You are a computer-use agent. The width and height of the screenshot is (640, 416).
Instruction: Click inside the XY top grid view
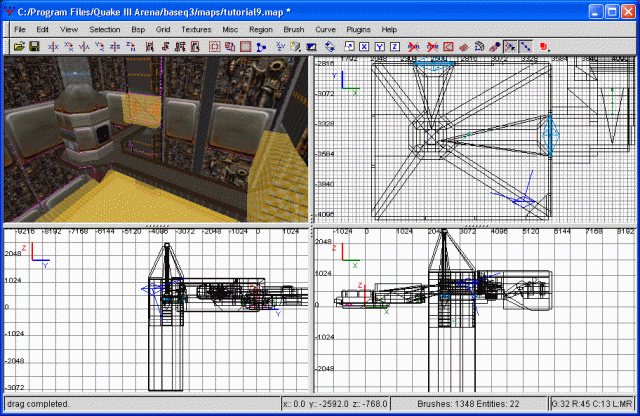pyautogui.click(x=475, y=139)
